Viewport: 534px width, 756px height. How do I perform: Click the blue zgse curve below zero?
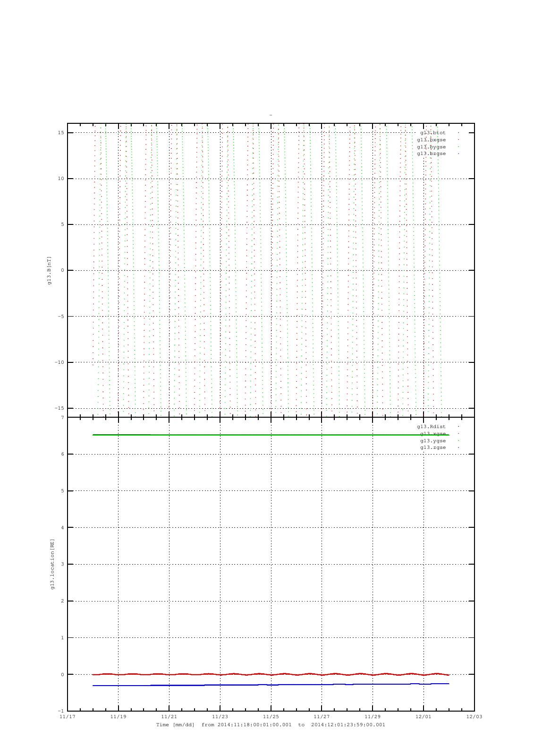[271, 685]
